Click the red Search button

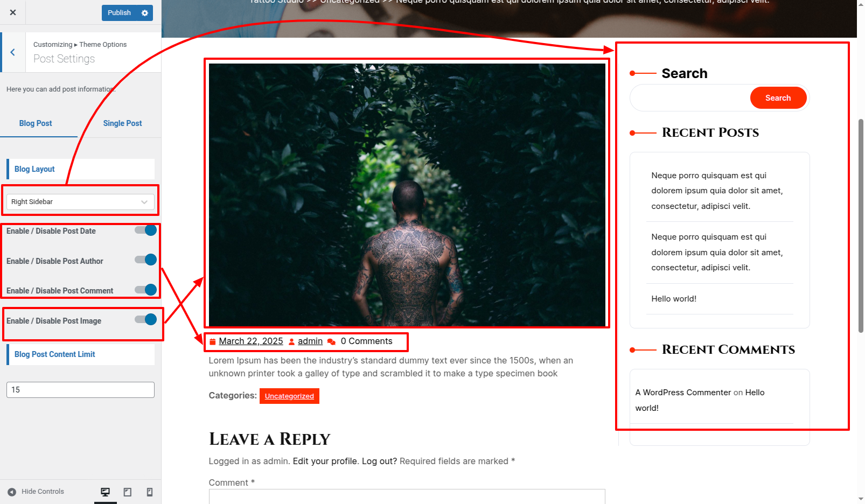pyautogui.click(x=778, y=98)
